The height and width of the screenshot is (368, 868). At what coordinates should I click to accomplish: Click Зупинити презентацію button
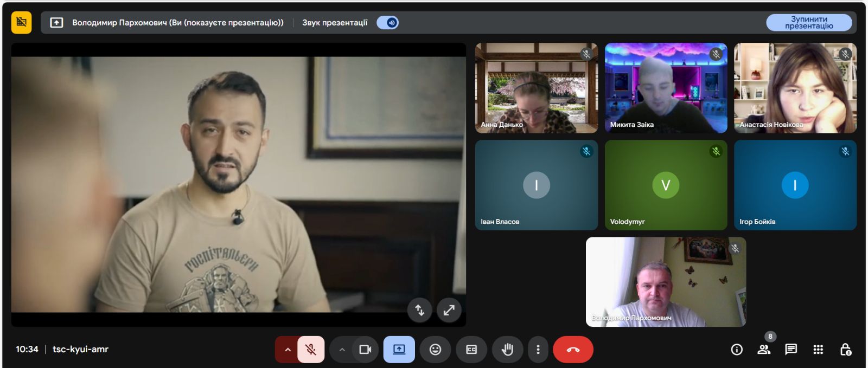coord(808,23)
